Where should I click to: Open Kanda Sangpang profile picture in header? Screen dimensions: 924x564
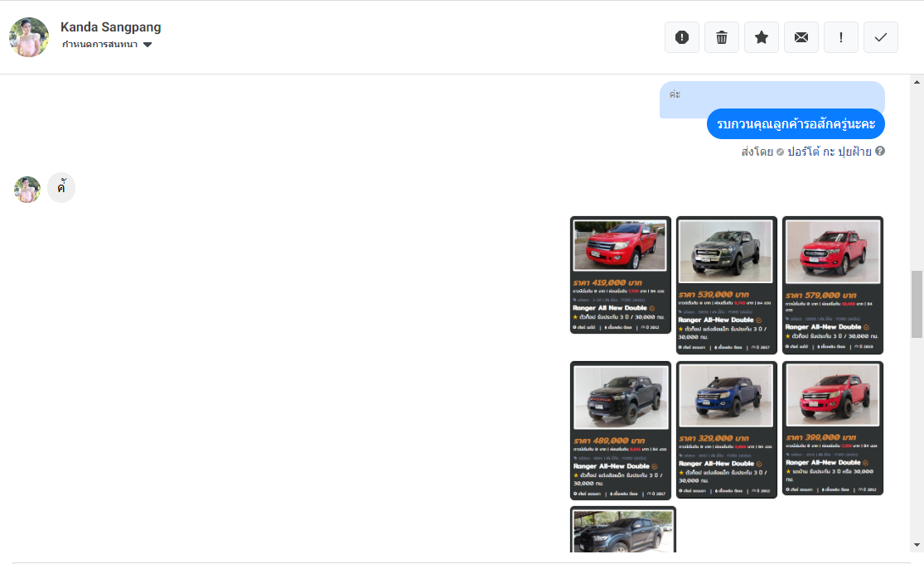point(29,37)
